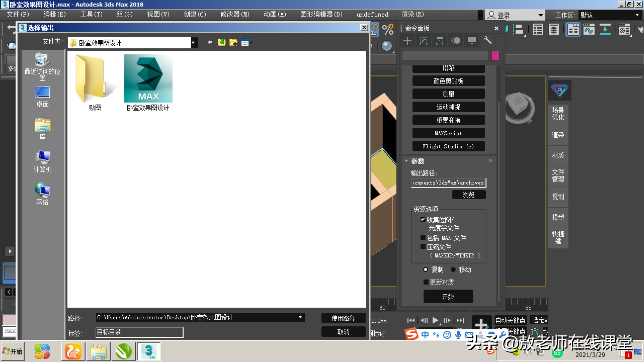Open the 路径 path history dropdown
The height and width of the screenshot is (362, 644).
(x=300, y=317)
